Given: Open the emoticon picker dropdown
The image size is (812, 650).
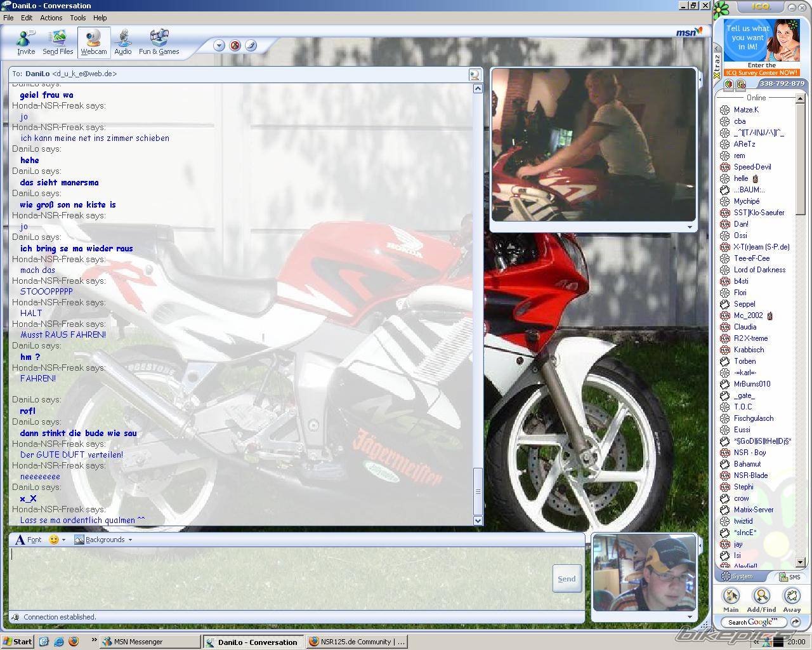Looking at the screenshot, I should 57,540.
